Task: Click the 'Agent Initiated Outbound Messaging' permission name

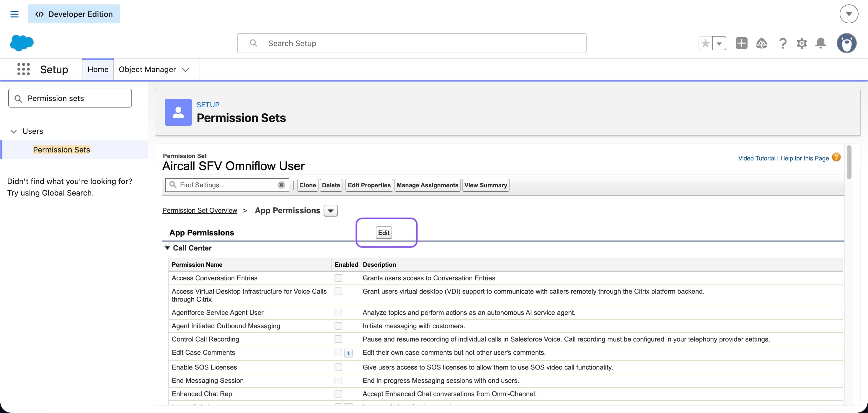Action: pos(226,326)
